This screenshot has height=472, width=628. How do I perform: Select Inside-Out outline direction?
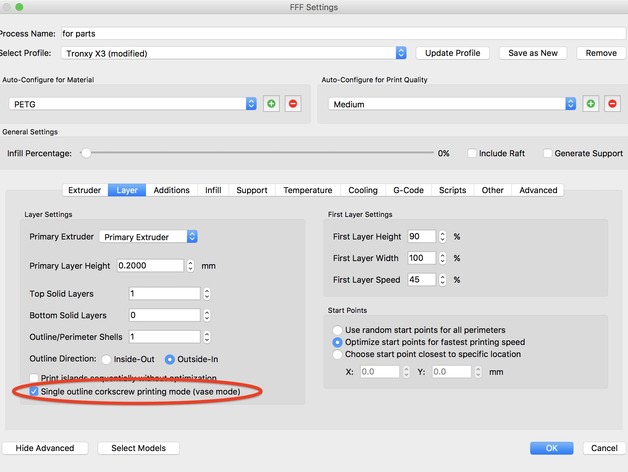pyautogui.click(x=105, y=359)
